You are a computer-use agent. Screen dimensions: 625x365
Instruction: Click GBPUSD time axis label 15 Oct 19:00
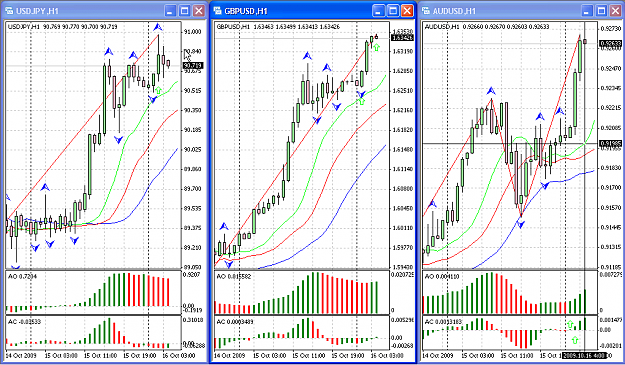(x=348, y=355)
